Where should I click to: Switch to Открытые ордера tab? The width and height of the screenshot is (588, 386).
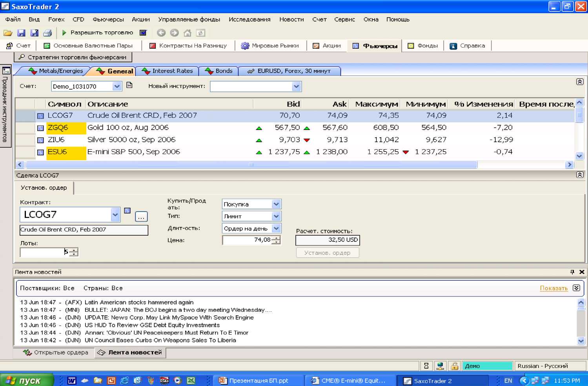click(x=55, y=352)
